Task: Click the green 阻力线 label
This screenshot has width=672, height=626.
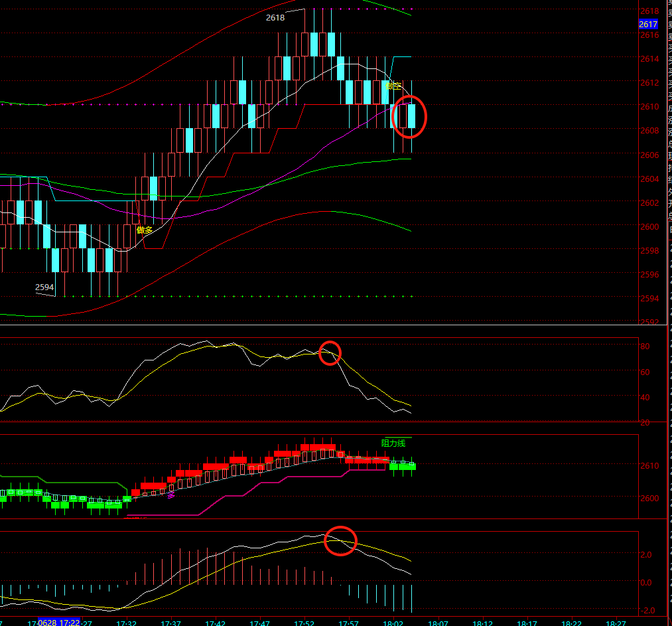Action: [393, 443]
